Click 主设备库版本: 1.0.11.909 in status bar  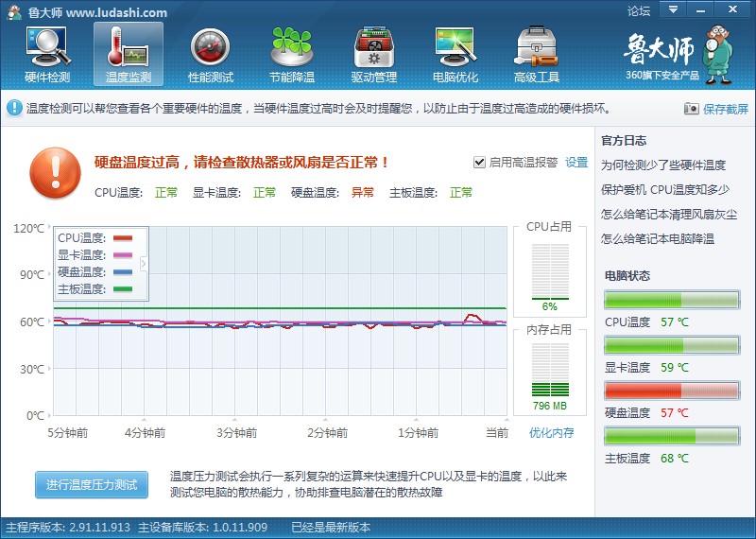[202, 527]
